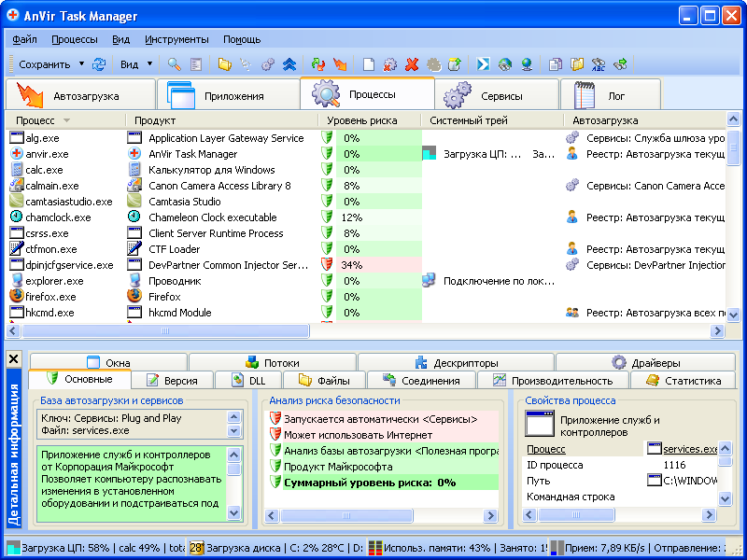The image size is (747, 560).
Task: Close the Детальная информация panel
Action: [13, 358]
